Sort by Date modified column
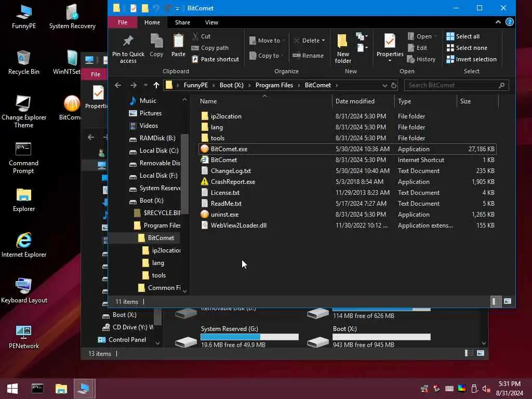 [363, 101]
